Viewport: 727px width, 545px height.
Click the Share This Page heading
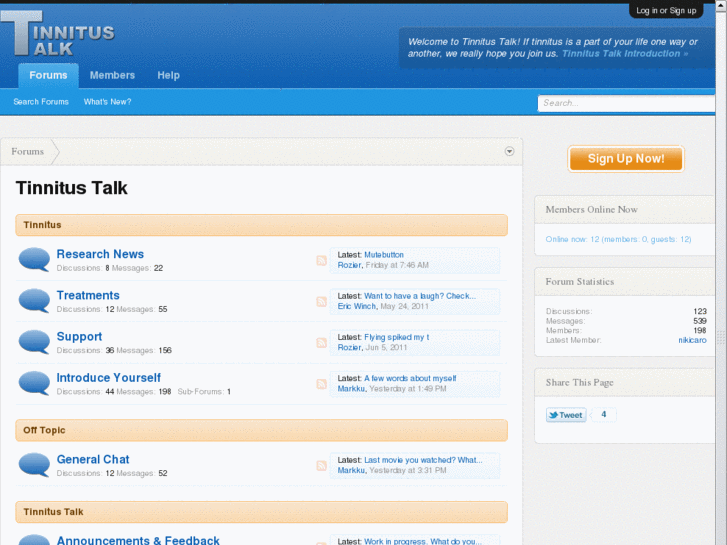point(579,383)
